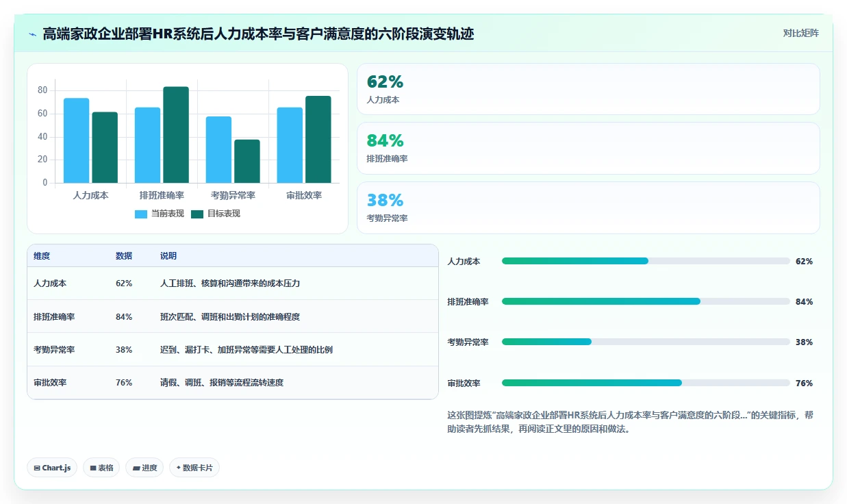847x504 pixels.
Task: Click the 说明 column header
Action: pyautogui.click(x=168, y=256)
